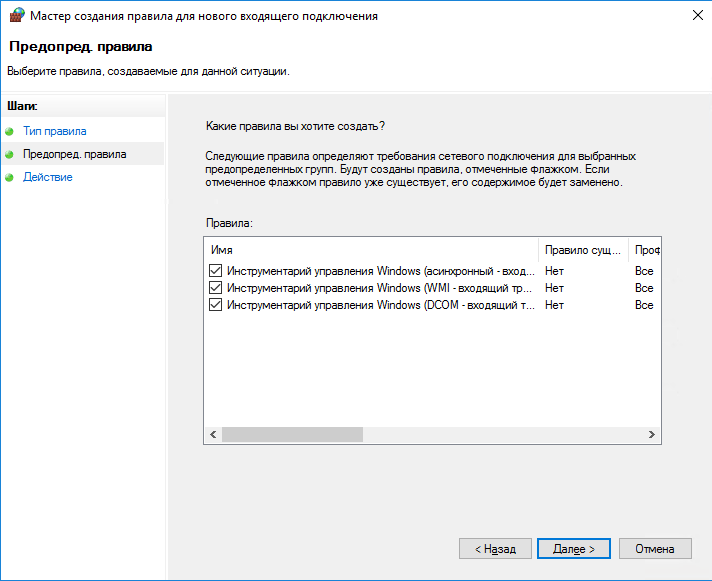The image size is (712, 581).
Task: Click the "Проф..." column header
Action: tap(645, 249)
